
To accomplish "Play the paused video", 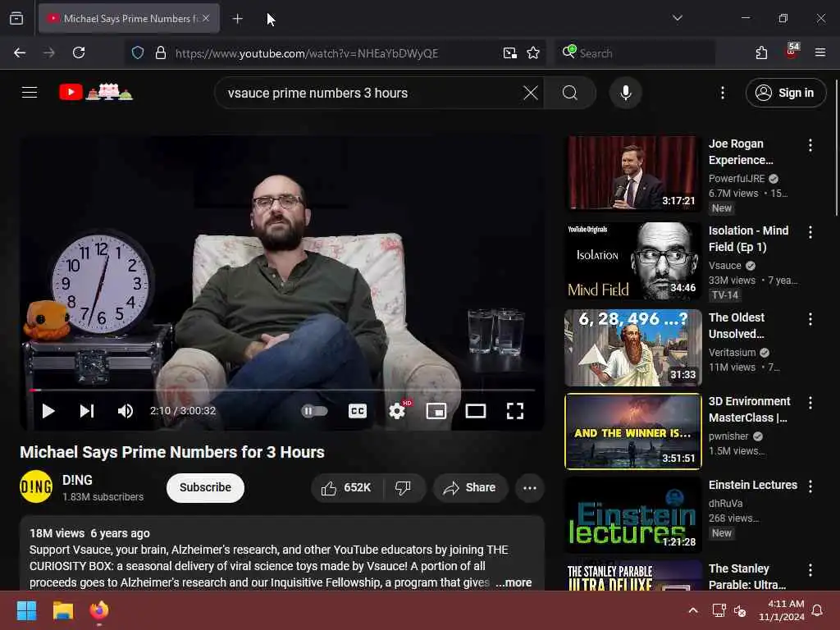I will [x=48, y=411].
